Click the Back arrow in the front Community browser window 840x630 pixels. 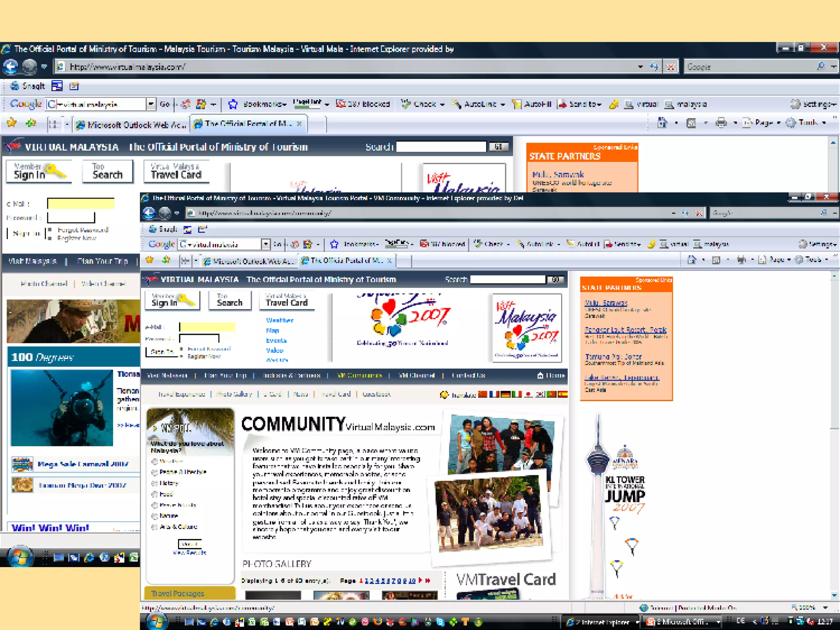[x=149, y=213]
